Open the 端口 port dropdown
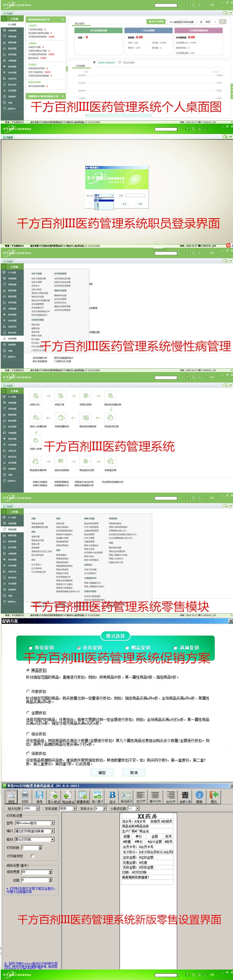233x980 pixels. click(x=53, y=831)
